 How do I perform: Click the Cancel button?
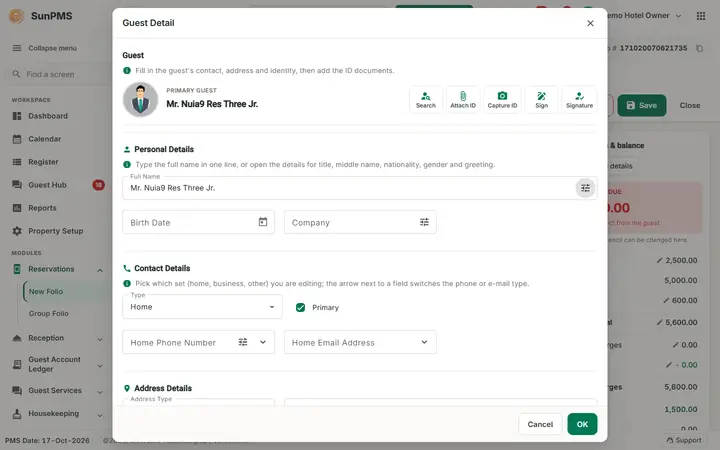click(540, 424)
